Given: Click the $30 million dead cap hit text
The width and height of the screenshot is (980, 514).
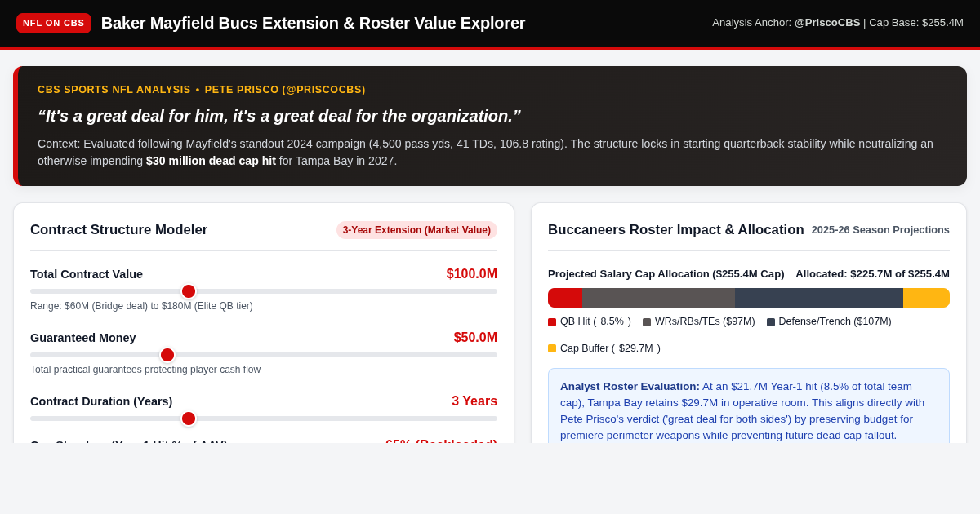Looking at the screenshot, I should click(211, 161).
